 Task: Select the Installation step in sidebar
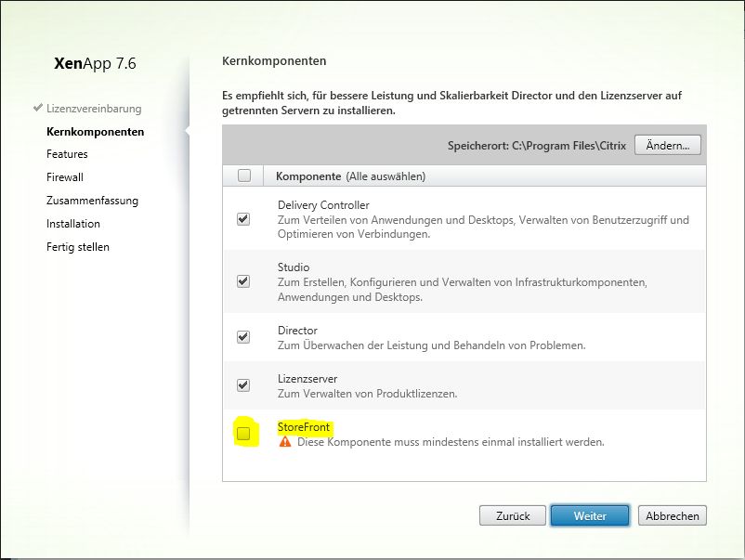tap(73, 224)
